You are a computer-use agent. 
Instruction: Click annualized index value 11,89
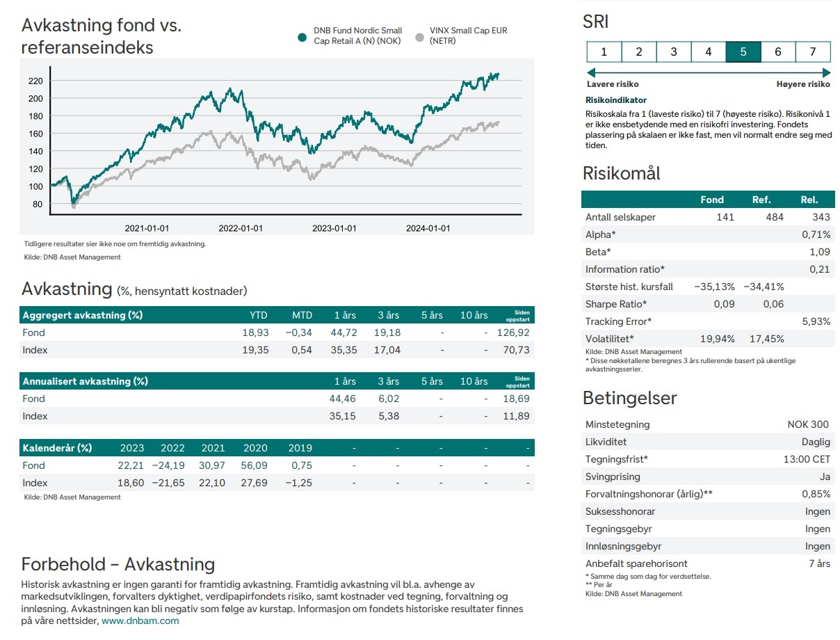pyautogui.click(x=517, y=416)
